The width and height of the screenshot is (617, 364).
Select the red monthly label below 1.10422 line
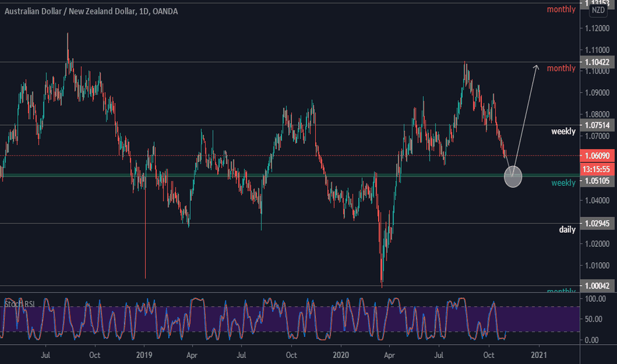[561, 68]
